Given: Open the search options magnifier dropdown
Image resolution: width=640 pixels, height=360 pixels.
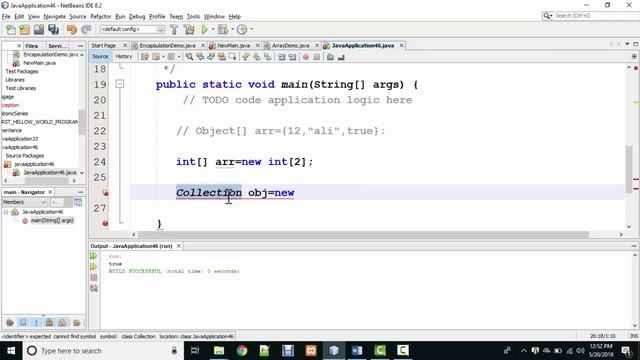Looking at the screenshot, I should point(547,16).
